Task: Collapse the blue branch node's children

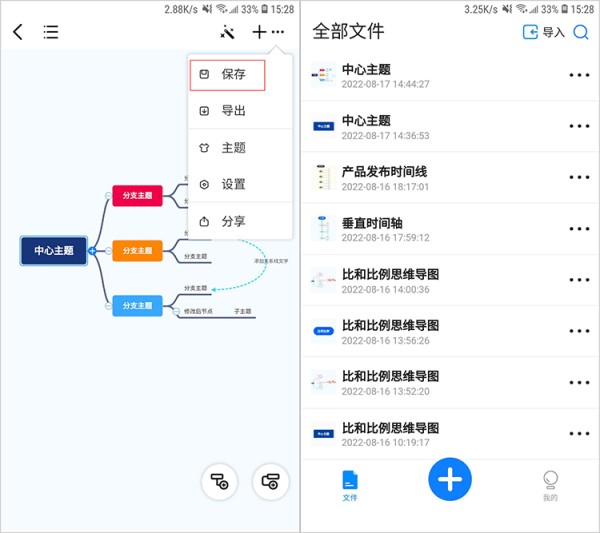Action: tap(108, 306)
